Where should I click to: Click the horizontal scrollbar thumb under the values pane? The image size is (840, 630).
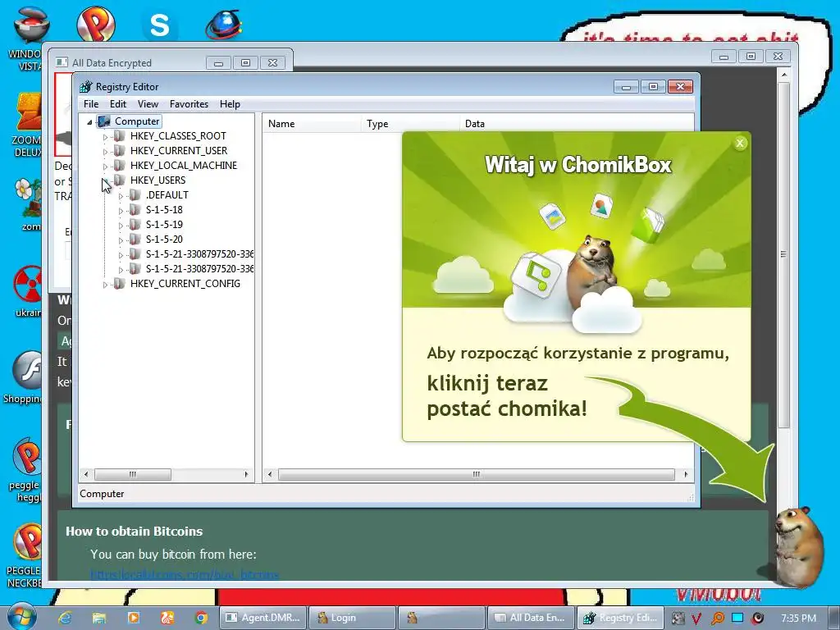(477, 474)
